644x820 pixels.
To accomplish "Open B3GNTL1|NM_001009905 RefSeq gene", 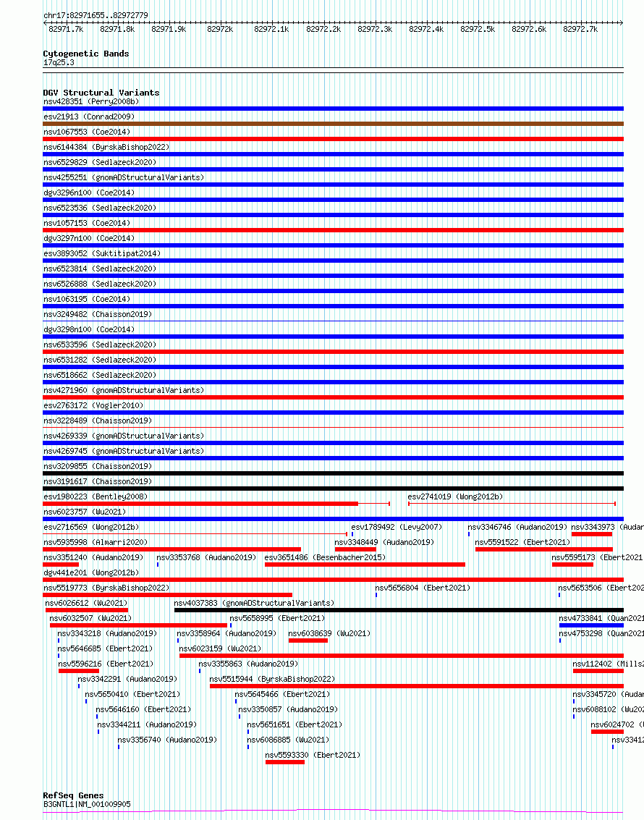I will click(x=87, y=803).
